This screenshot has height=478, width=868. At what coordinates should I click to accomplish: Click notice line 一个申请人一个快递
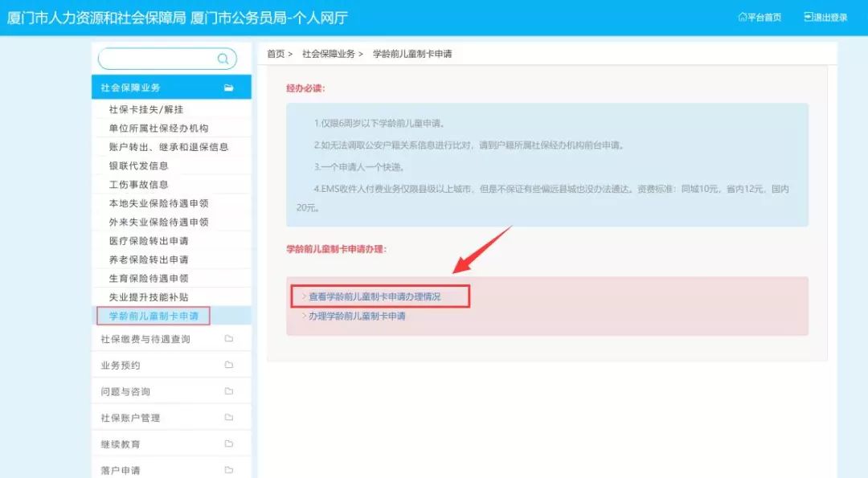pos(359,166)
